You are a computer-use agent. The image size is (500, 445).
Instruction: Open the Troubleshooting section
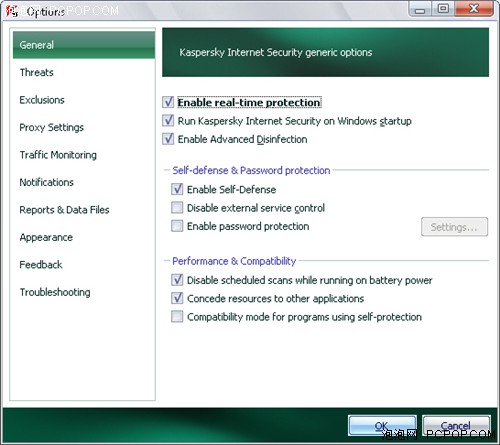tap(55, 292)
